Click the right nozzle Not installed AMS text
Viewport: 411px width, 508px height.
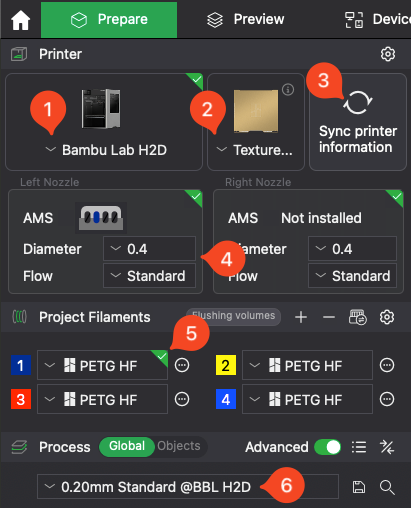point(321,218)
